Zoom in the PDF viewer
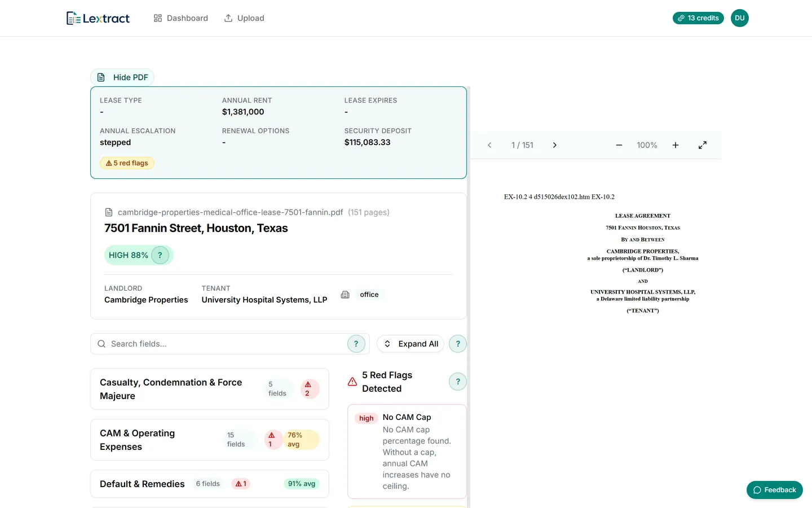Screen dimensions: 812x508 click(x=676, y=145)
